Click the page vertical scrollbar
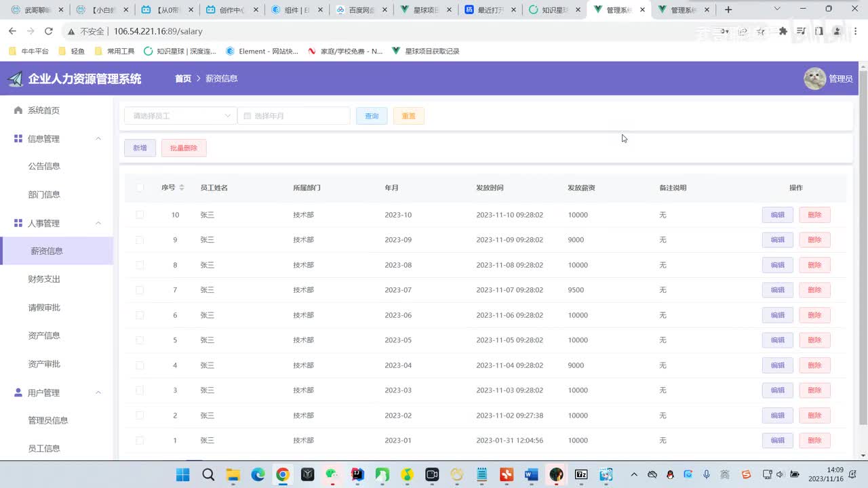The height and width of the screenshot is (488, 868). [863, 247]
